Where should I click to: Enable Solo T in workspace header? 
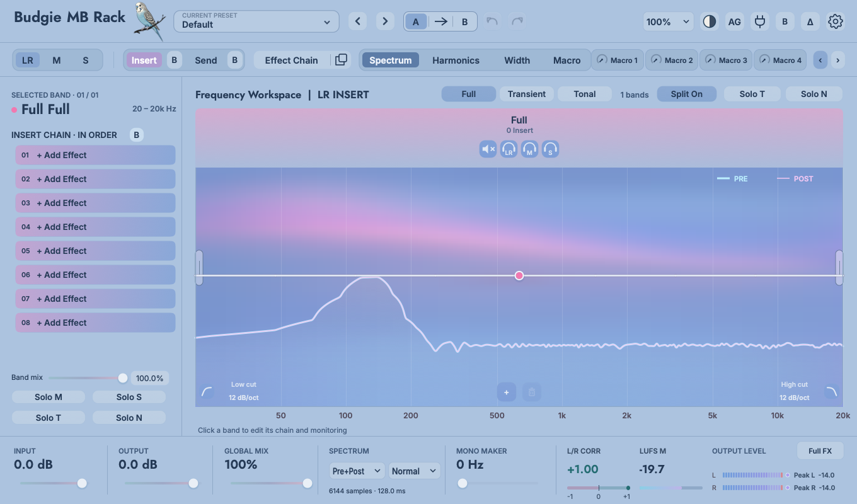coord(752,94)
